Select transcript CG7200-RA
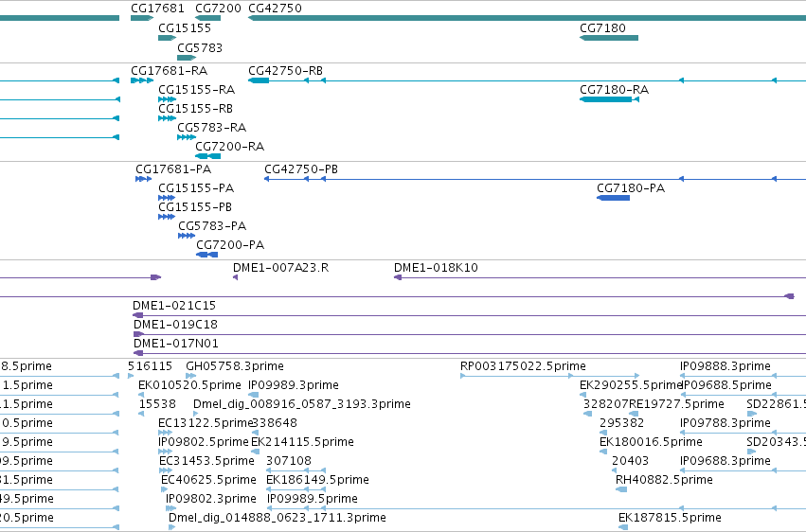Viewport: 806px width, 532px height. 208,156
